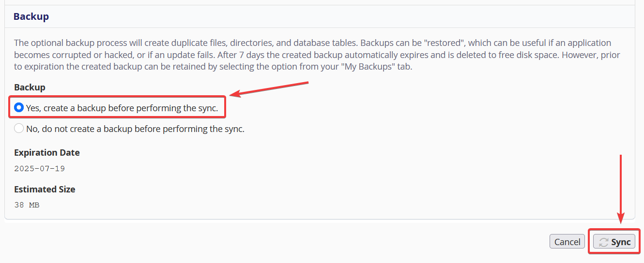Click the 'No, do not create a backup' label
This screenshot has height=263, width=644.
pos(135,129)
